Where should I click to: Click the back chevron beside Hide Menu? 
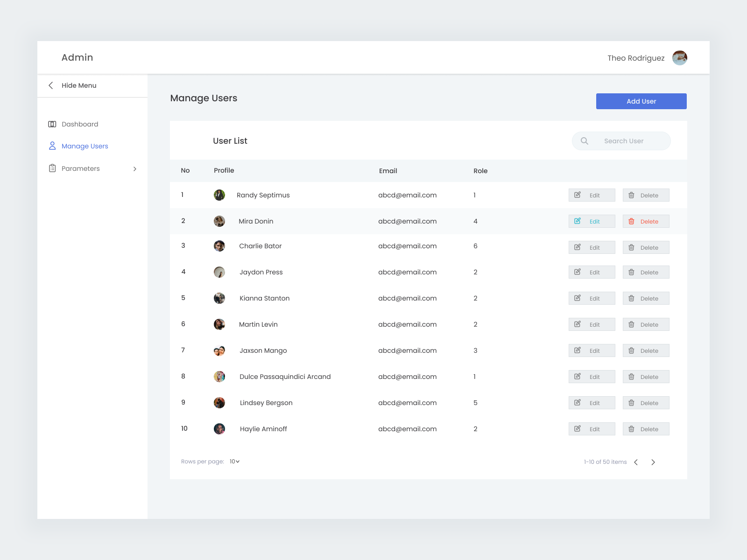click(50, 85)
